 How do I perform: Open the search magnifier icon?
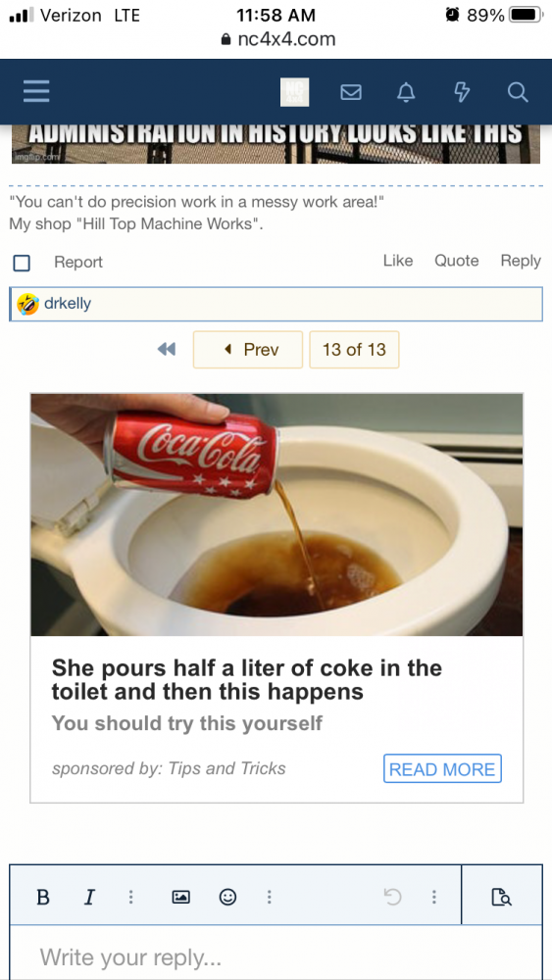click(x=518, y=92)
